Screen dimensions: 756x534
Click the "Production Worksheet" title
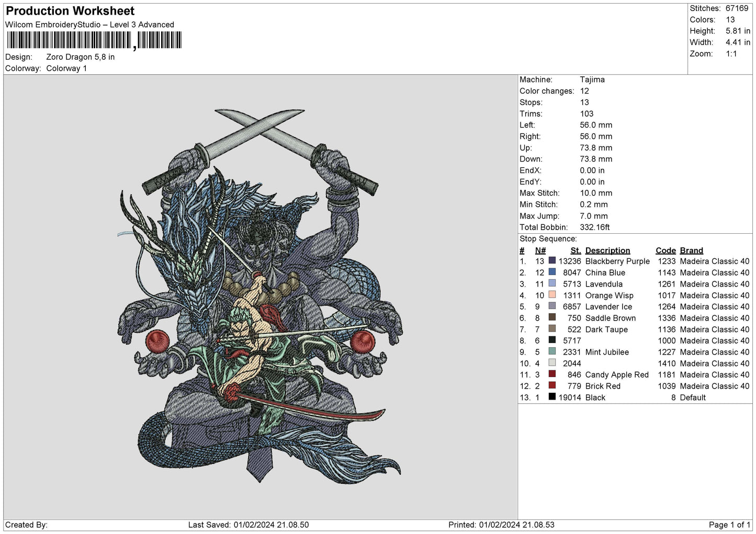tap(70, 11)
